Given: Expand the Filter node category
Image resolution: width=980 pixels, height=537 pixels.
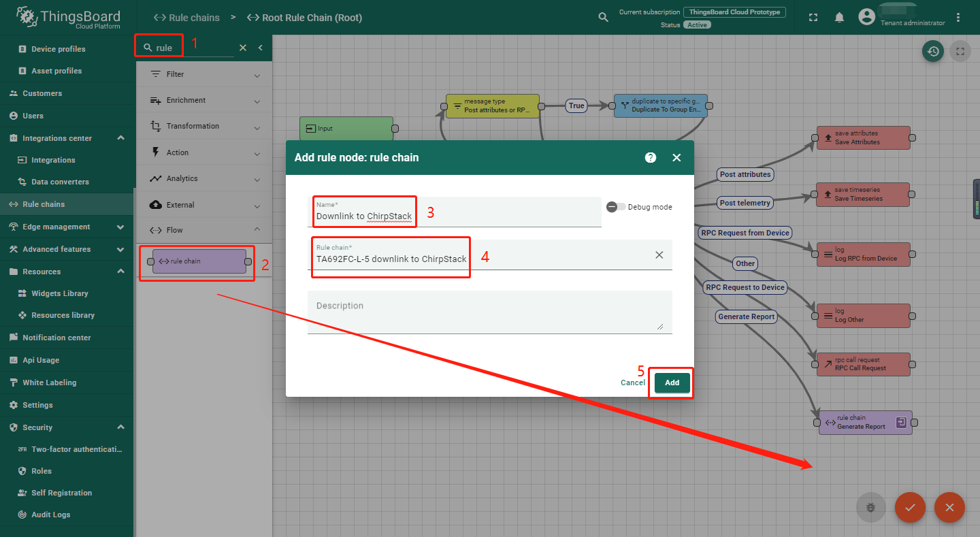Looking at the screenshot, I should pyautogui.click(x=204, y=74).
